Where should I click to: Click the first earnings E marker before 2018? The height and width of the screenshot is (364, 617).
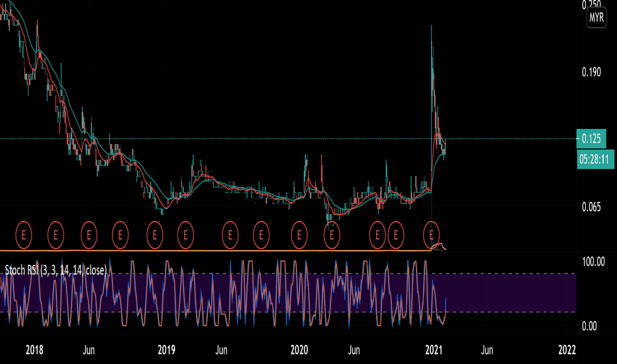24,236
